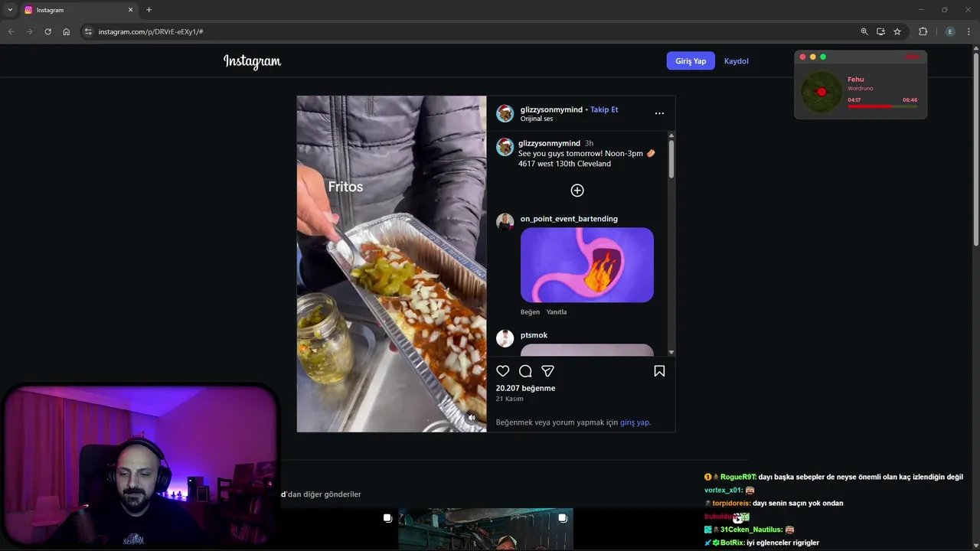Open the Chrome install or cast icon beside the zoom icon

(x=880, y=31)
